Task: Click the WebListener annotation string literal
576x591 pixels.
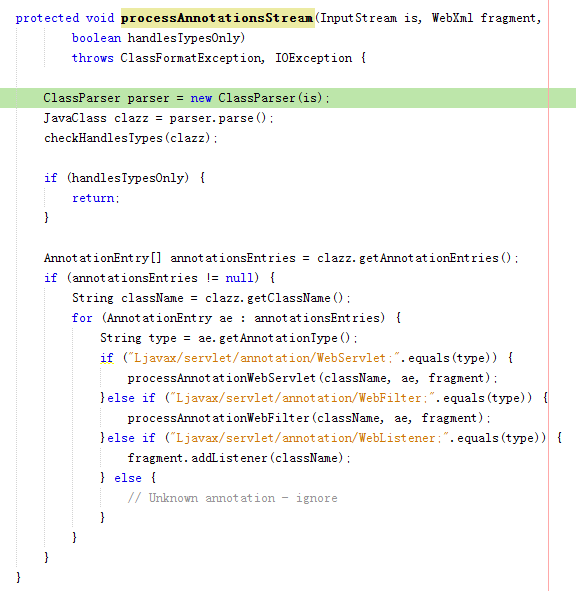Action: click(x=309, y=438)
